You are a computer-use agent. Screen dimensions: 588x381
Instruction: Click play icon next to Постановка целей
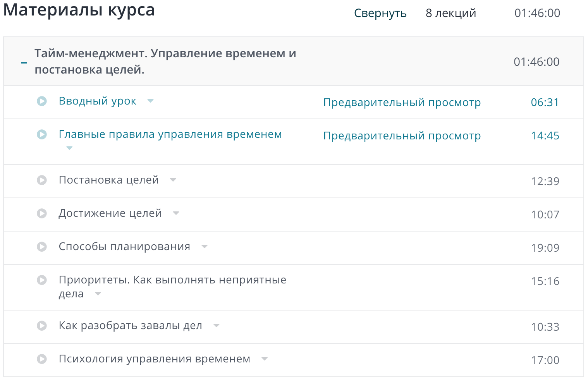[42, 180]
